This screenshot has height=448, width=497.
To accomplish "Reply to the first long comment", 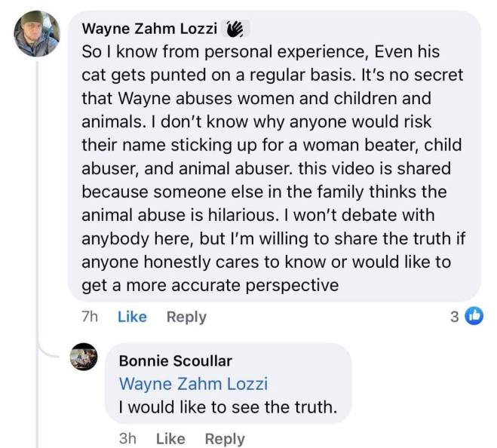I will [186, 318].
